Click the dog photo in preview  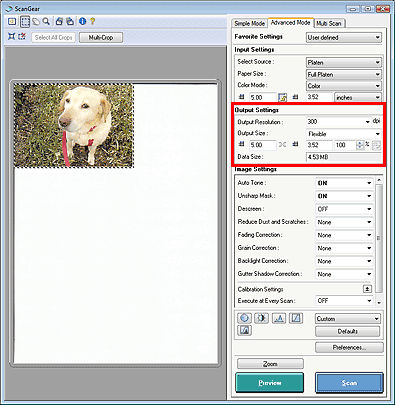[73, 125]
